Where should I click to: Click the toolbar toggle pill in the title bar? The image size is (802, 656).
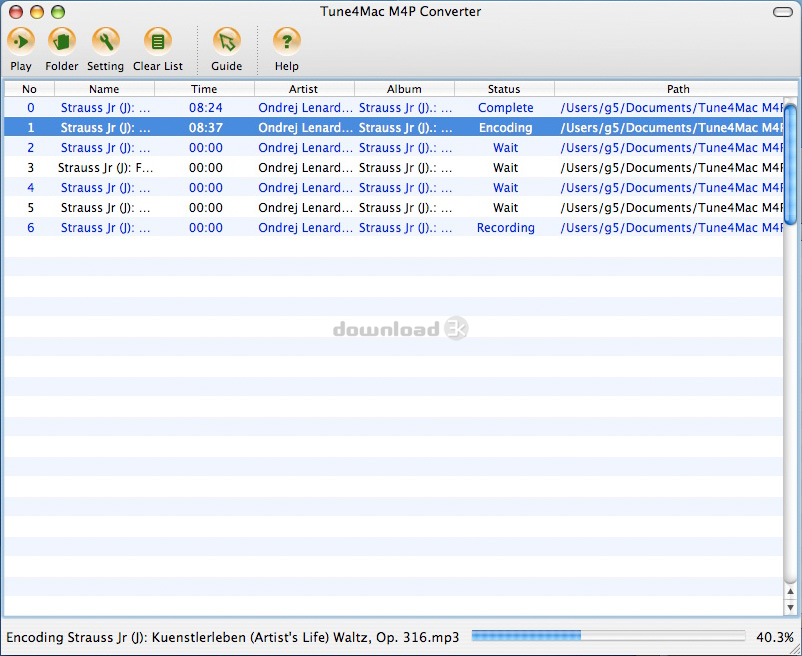pyautogui.click(x=782, y=12)
